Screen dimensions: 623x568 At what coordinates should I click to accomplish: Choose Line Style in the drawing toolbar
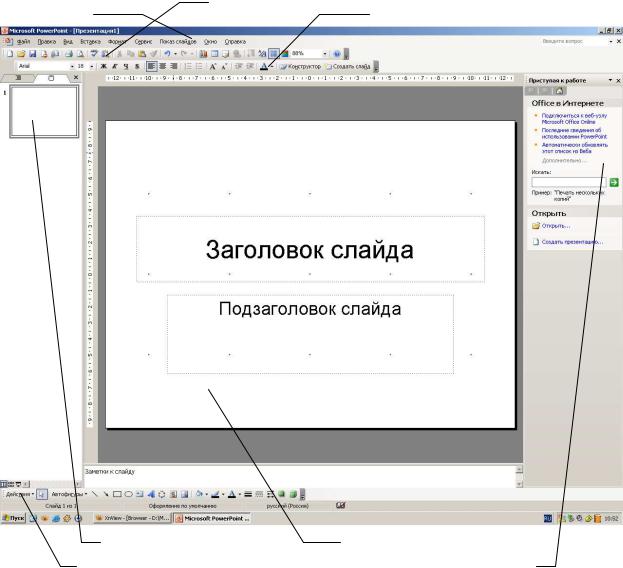point(248,494)
